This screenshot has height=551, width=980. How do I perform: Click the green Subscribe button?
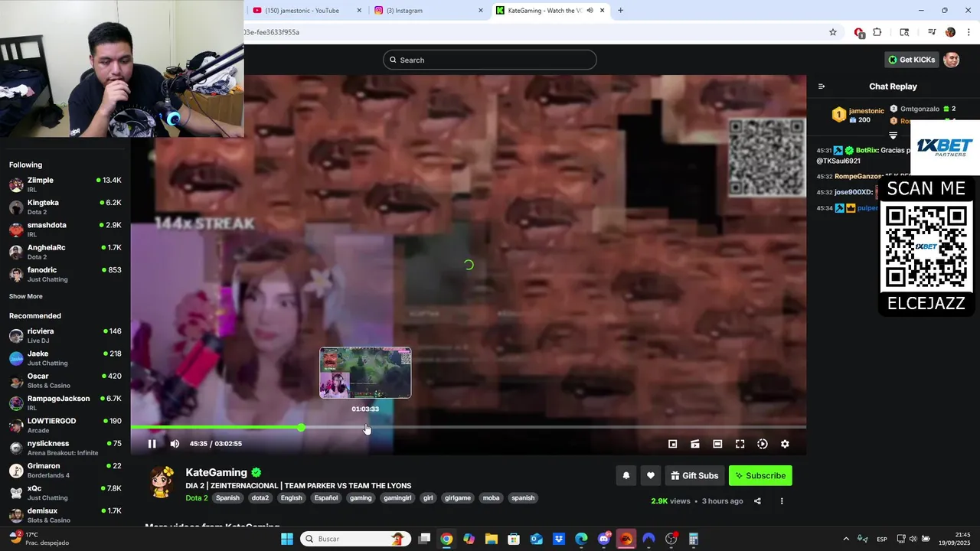(760, 475)
